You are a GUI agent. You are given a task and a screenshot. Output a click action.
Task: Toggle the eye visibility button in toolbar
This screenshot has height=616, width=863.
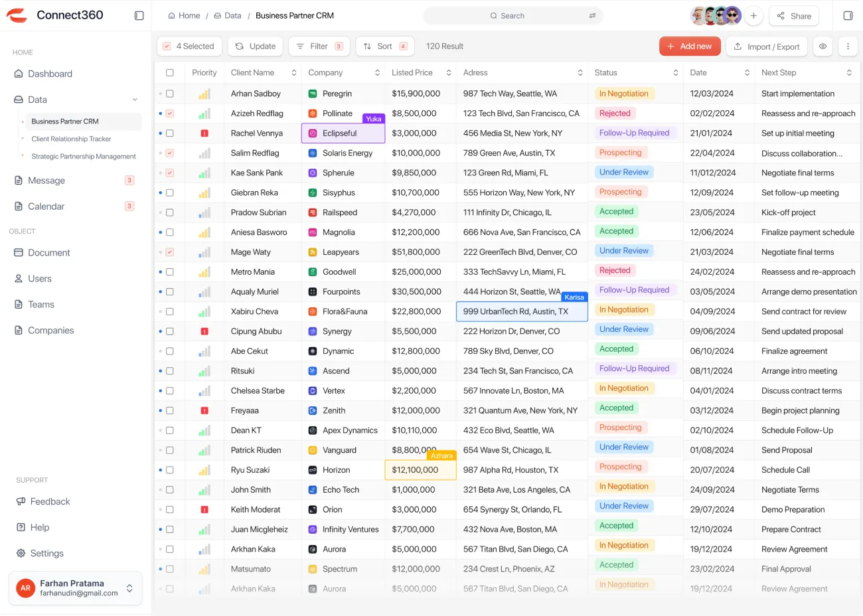[823, 46]
